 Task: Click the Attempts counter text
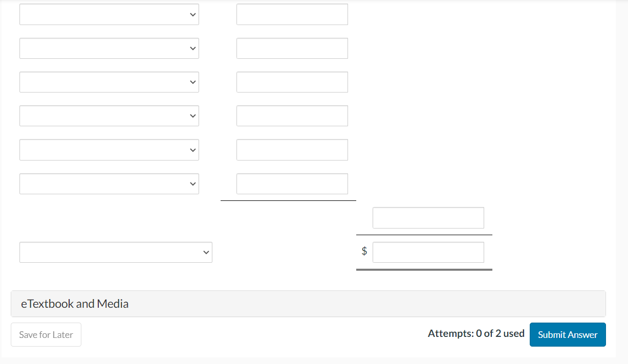(x=476, y=333)
